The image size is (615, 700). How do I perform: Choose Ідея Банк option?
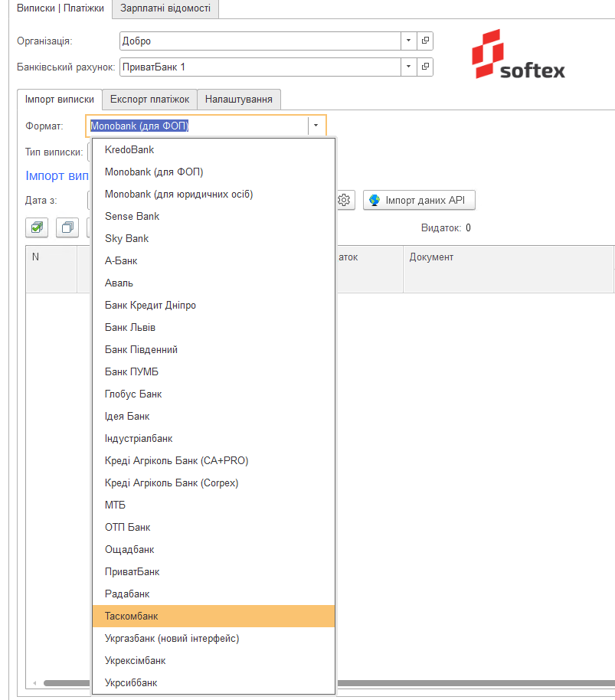214,417
